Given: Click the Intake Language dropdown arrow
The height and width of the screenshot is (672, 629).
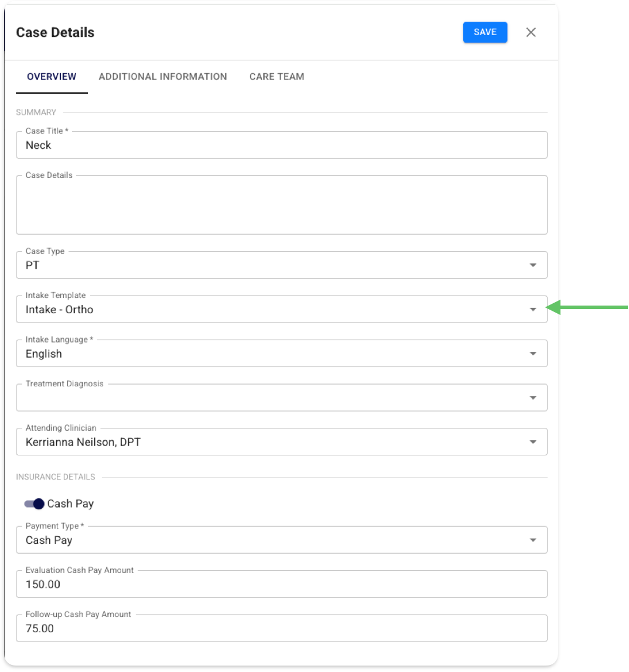Looking at the screenshot, I should [x=532, y=354].
